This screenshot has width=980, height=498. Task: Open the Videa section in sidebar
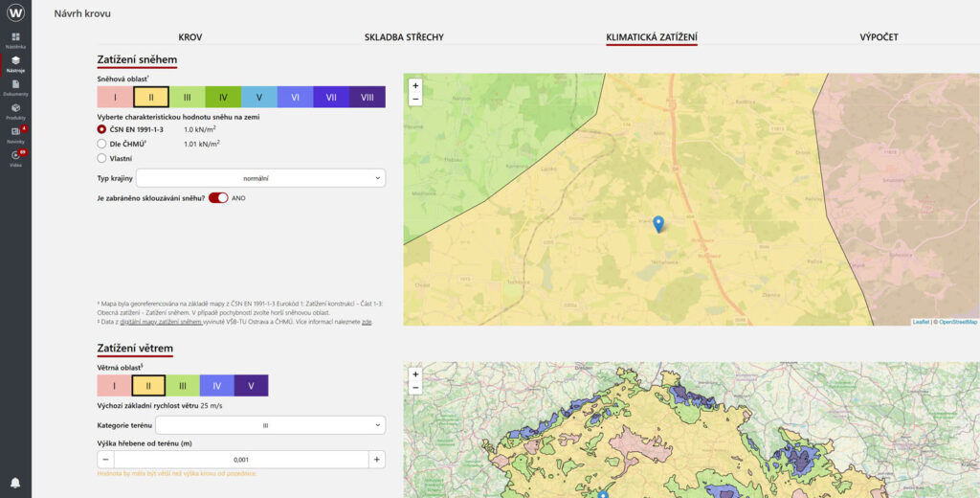point(15,158)
